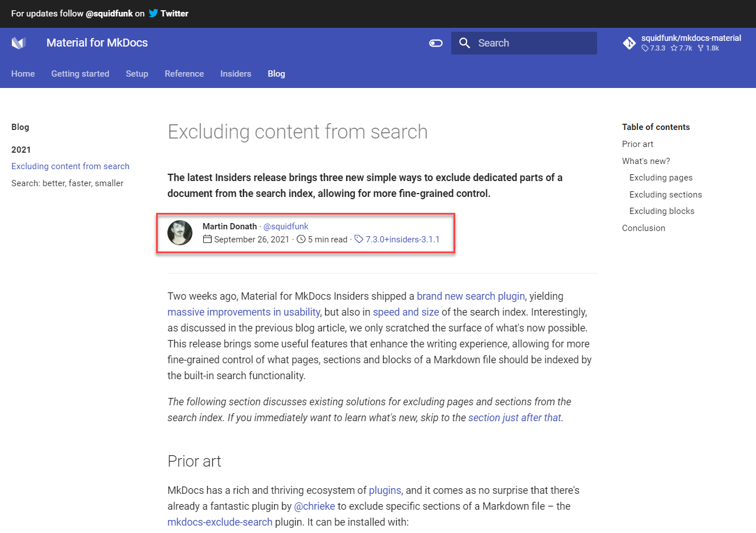Screen dimensions: 756x533
Task: Focus the Search input field
Action: click(x=524, y=43)
